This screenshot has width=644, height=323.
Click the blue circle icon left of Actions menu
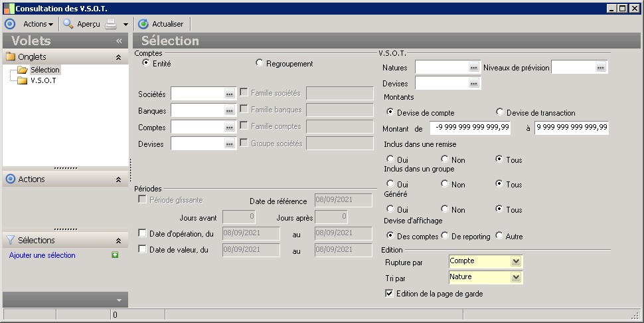(10, 24)
